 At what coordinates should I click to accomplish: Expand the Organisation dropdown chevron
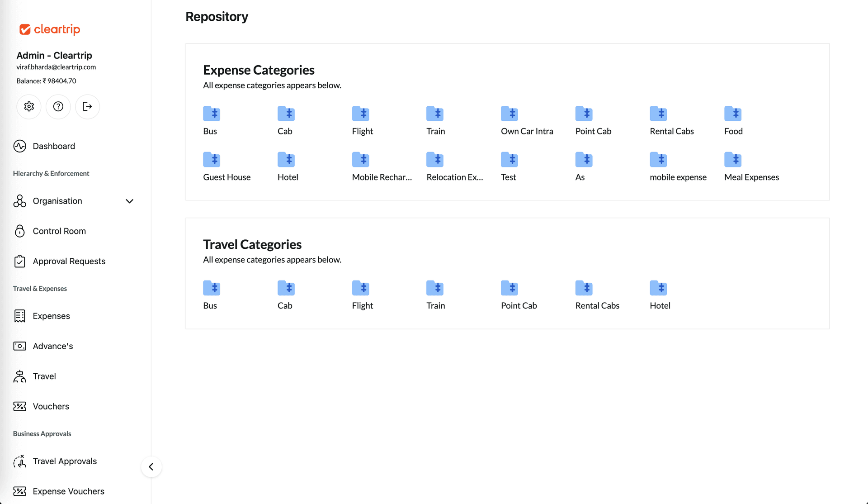pyautogui.click(x=129, y=201)
